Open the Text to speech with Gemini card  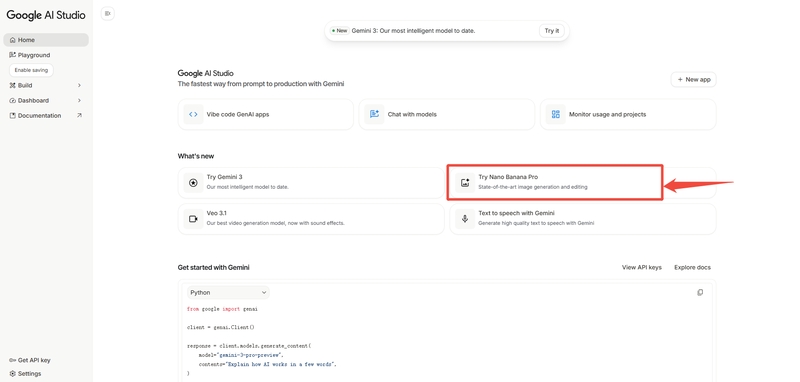[x=583, y=219]
